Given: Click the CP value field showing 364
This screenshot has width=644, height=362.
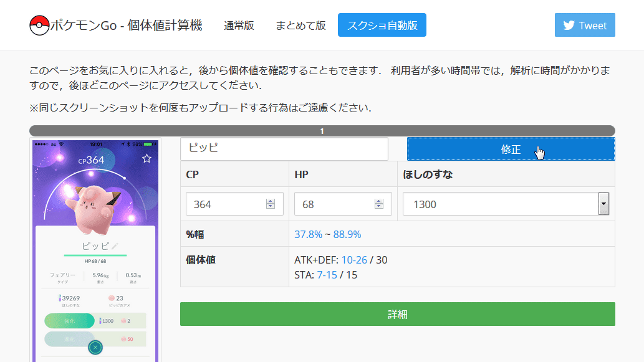Looking at the screenshot, I should (234, 204).
